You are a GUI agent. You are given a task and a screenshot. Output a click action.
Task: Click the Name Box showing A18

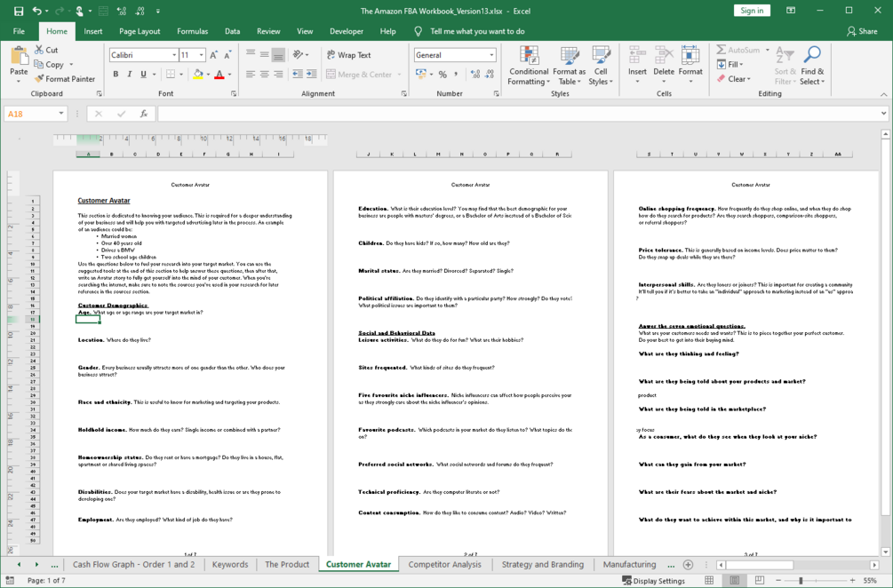[x=30, y=114]
